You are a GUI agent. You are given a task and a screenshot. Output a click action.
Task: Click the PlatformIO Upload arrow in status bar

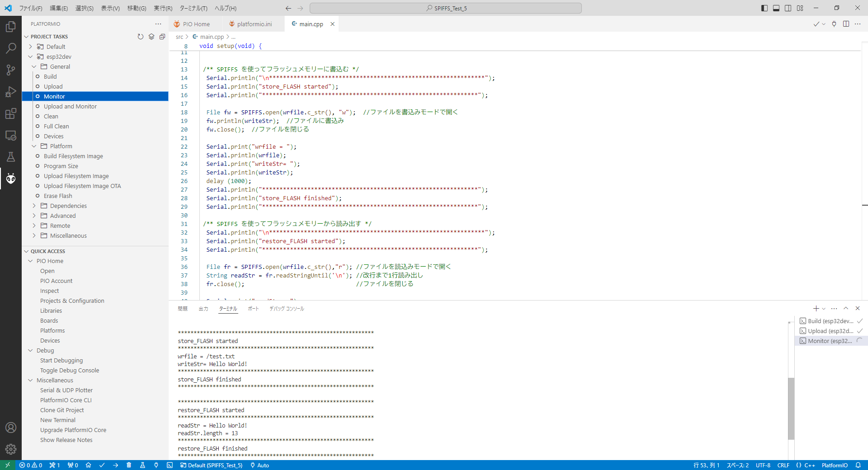click(x=115, y=465)
